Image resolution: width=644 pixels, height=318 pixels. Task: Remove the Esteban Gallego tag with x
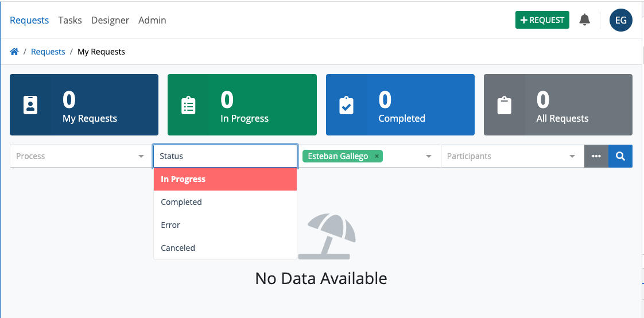pos(377,156)
